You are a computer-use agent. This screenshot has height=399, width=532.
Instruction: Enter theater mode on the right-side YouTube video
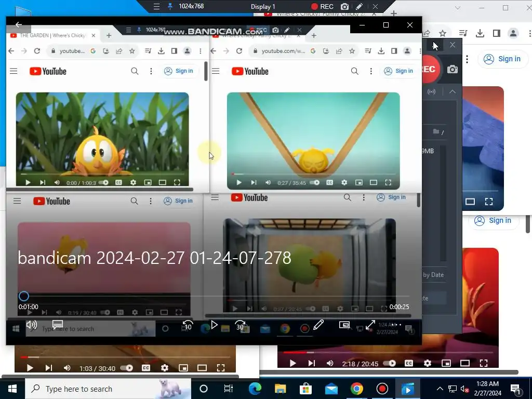pos(470,202)
